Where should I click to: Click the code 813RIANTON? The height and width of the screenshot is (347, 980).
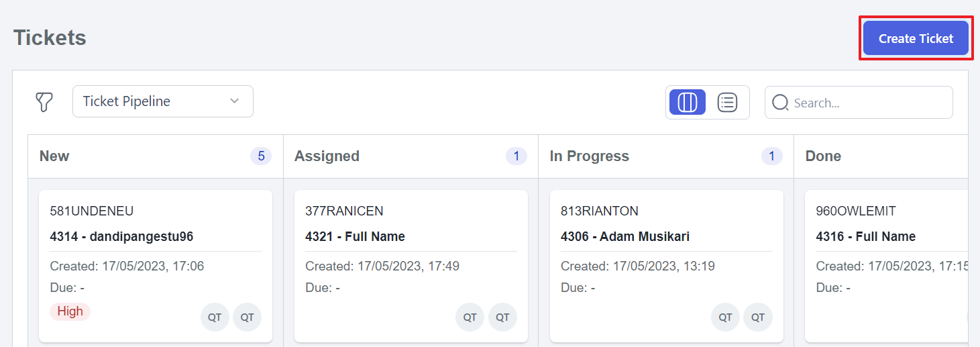[x=600, y=211]
